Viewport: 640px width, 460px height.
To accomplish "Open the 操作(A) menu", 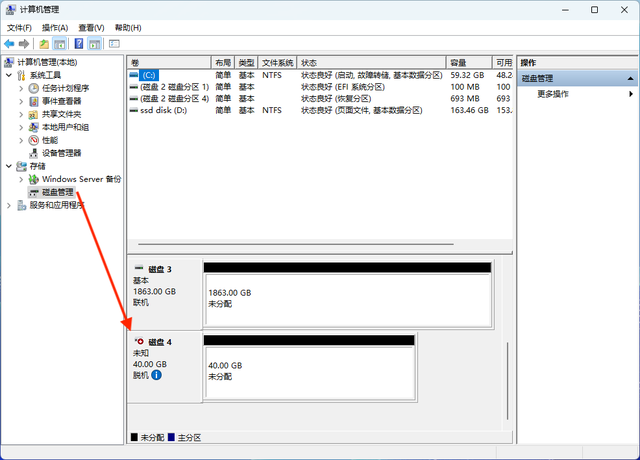I will click(55, 28).
